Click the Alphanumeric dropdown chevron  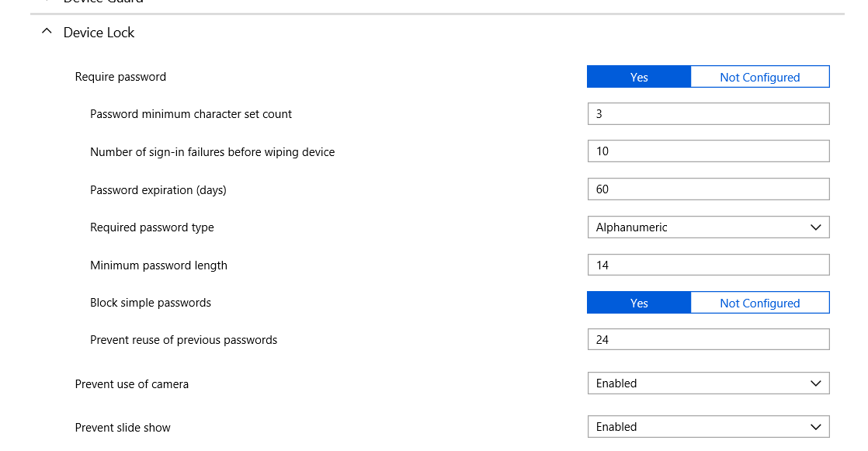pos(815,227)
